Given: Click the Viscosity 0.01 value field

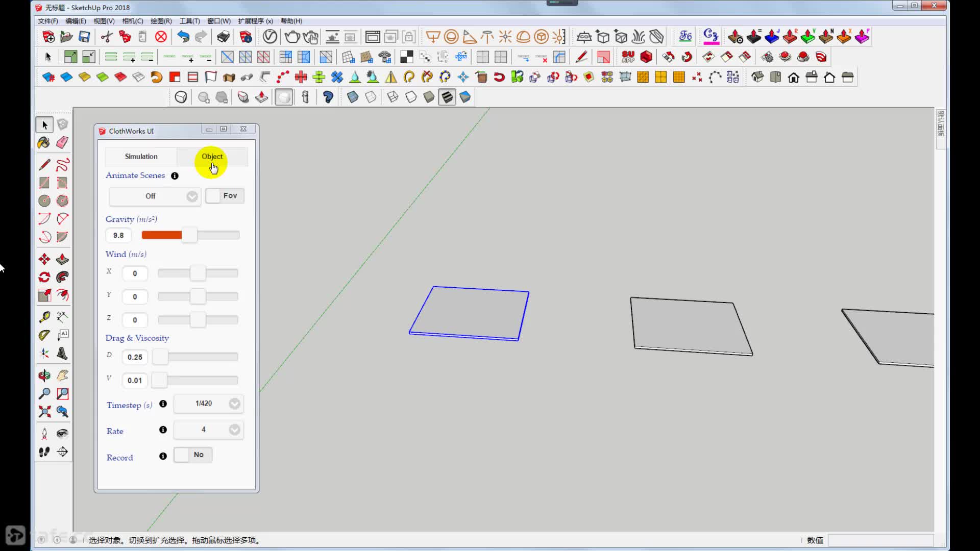Looking at the screenshot, I should tap(135, 380).
